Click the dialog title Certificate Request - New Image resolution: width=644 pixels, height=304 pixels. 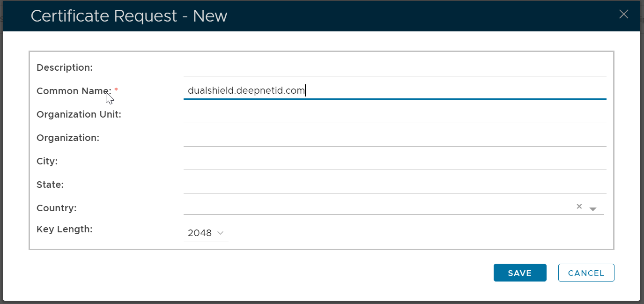pos(129,16)
